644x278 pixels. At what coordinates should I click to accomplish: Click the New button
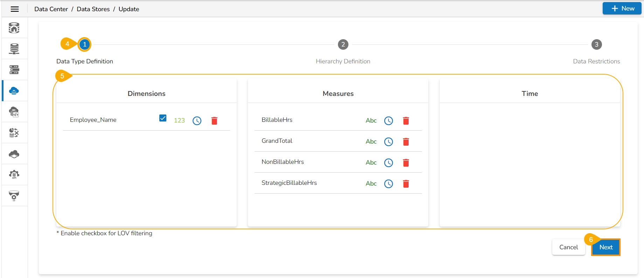[x=622, y=8]
